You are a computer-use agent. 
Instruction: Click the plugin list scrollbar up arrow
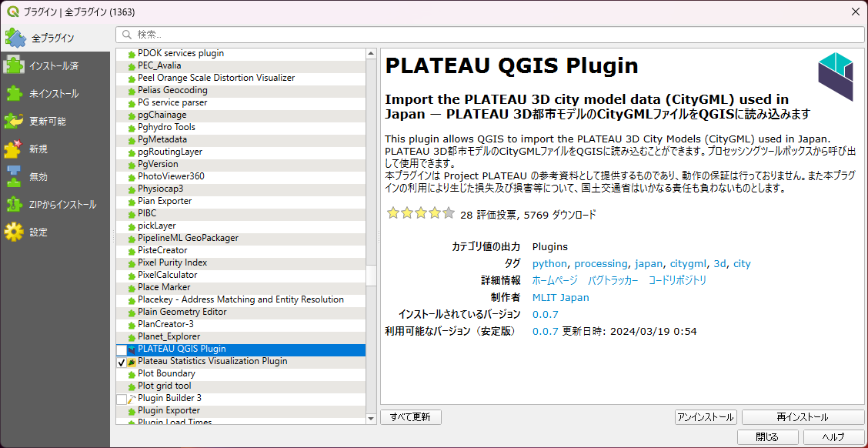[371, 54]
